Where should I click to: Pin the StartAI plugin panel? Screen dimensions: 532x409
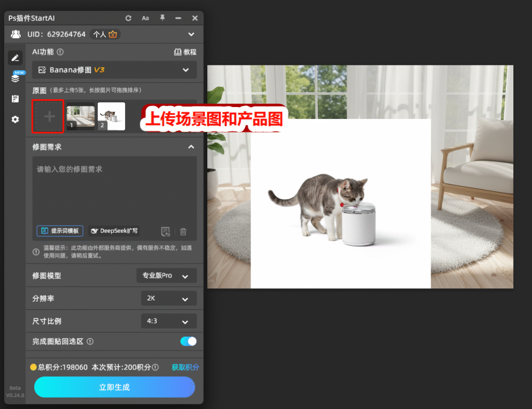click(x=162, y=18)
